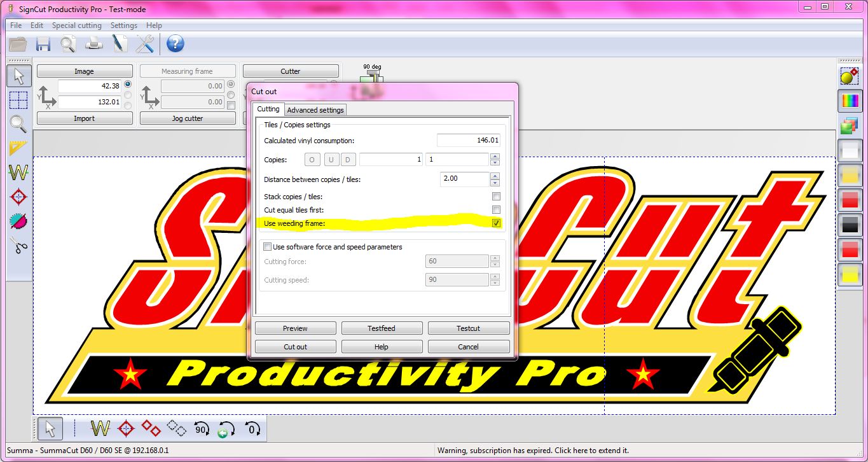Open the Help menu
Viewport: 868px width, 462px height.
[154, 25]
